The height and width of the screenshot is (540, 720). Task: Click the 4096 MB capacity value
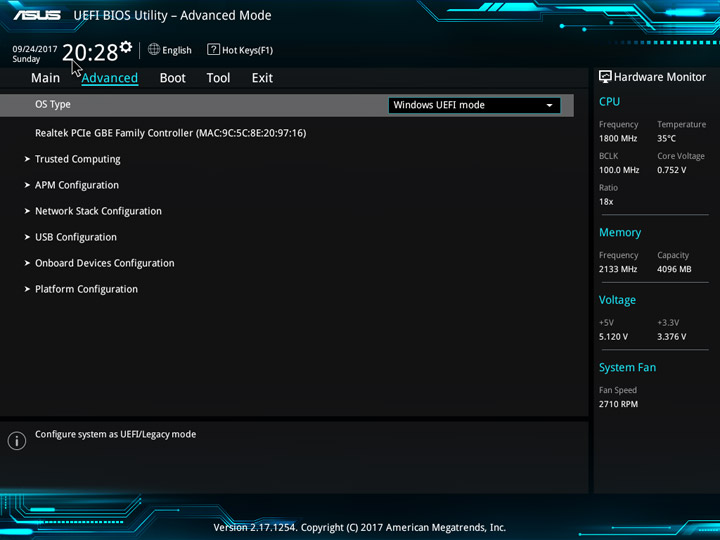674,269
